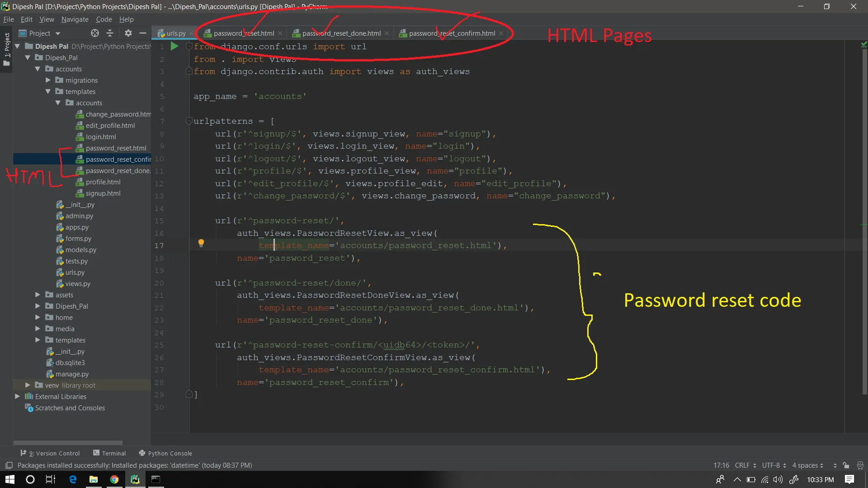Click the scroll-from-source target icon
This screenshot has height=488, width=868.
(94, 33)
